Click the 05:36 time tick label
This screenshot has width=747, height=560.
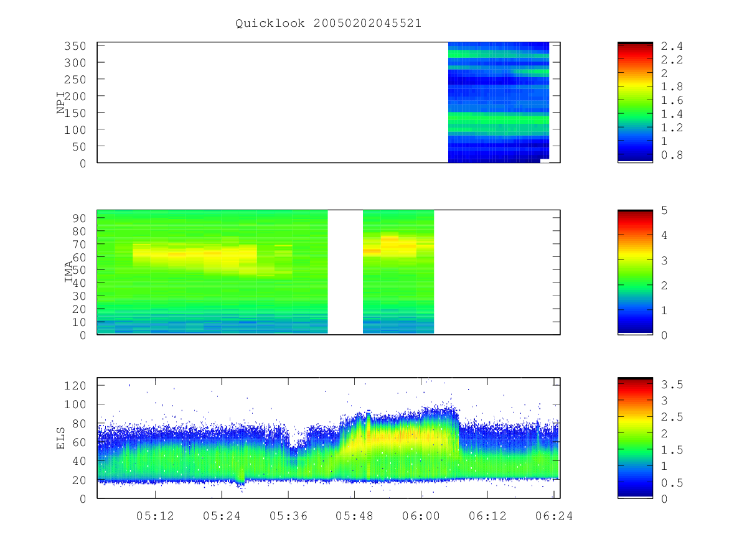pyautogui.click(x=288, y=516)
